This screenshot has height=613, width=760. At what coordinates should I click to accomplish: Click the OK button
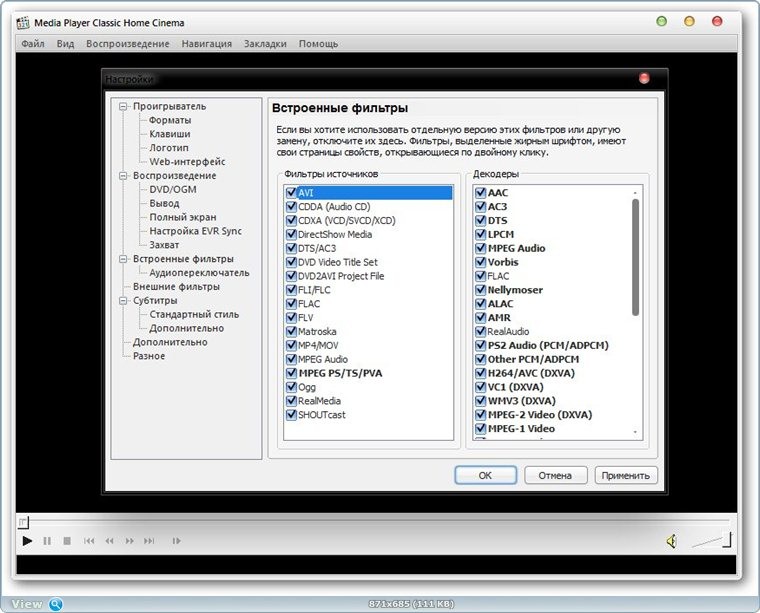[485, 475]
